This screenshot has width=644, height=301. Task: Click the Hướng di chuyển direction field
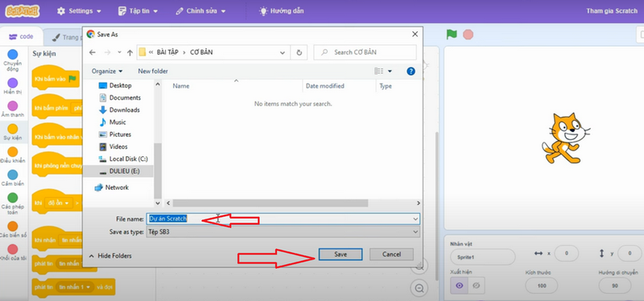(615, 286)
